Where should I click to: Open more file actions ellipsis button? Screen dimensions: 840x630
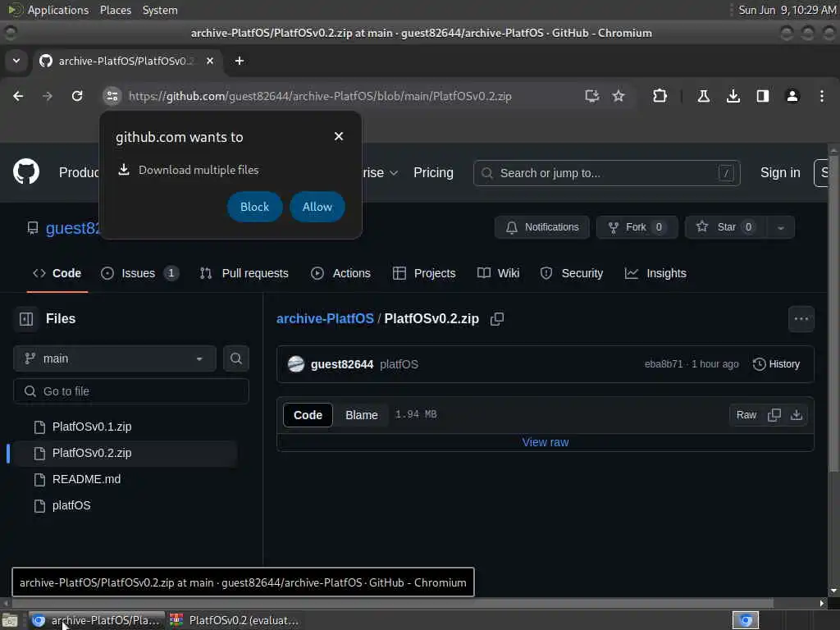pos(801,319)
